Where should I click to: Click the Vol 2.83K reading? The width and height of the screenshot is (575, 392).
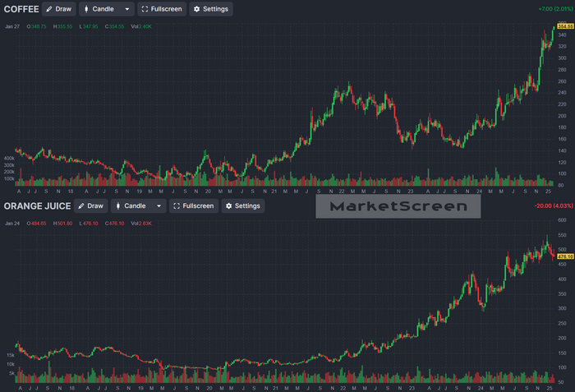click(x=141, y=224)
